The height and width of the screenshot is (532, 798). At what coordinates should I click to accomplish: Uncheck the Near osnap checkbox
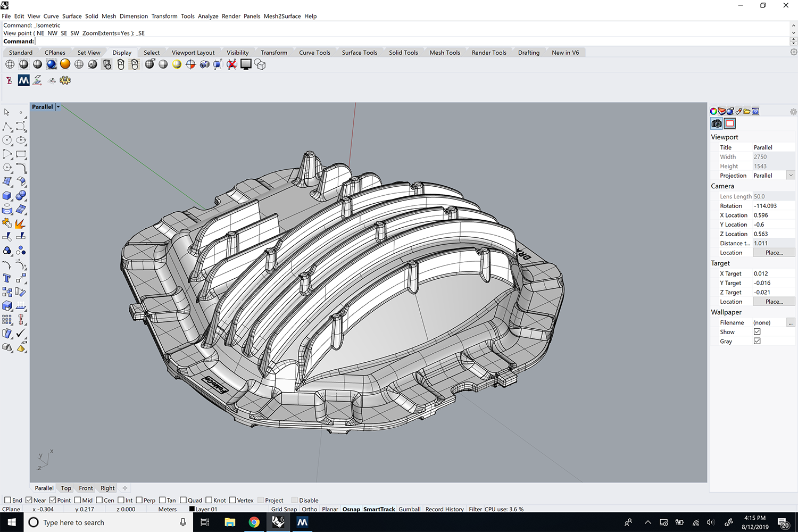point(29,500)
